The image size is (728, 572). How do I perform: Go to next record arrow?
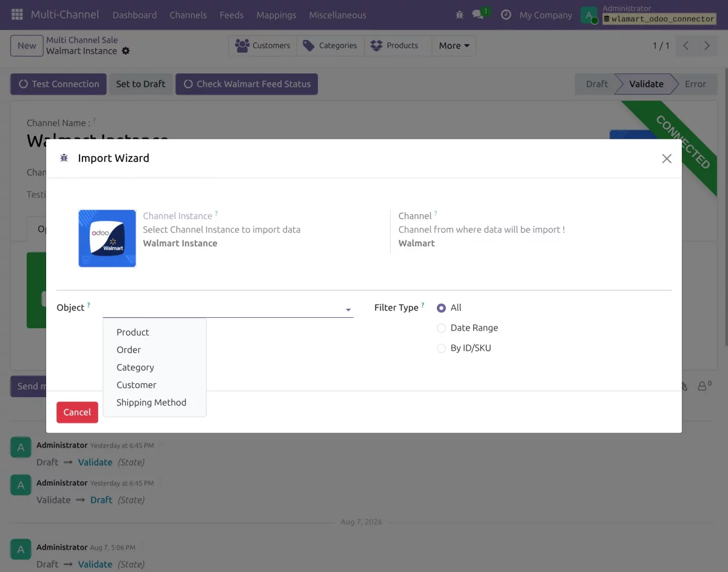pyautogui.click(x=707, y=45)
